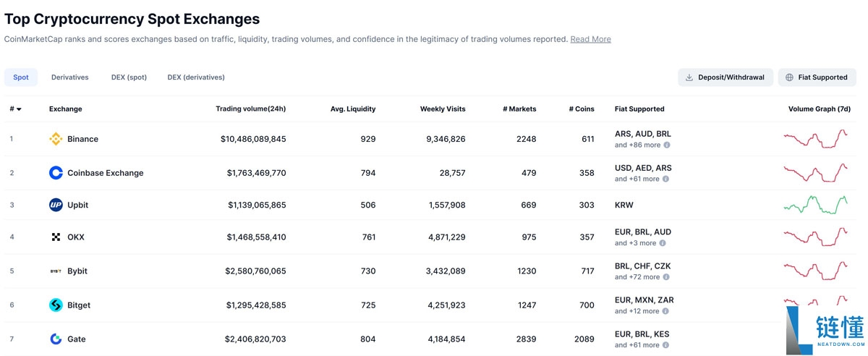Click Coinbase volume $1,763,469,770
868x356 pixels.
[256, 173]
